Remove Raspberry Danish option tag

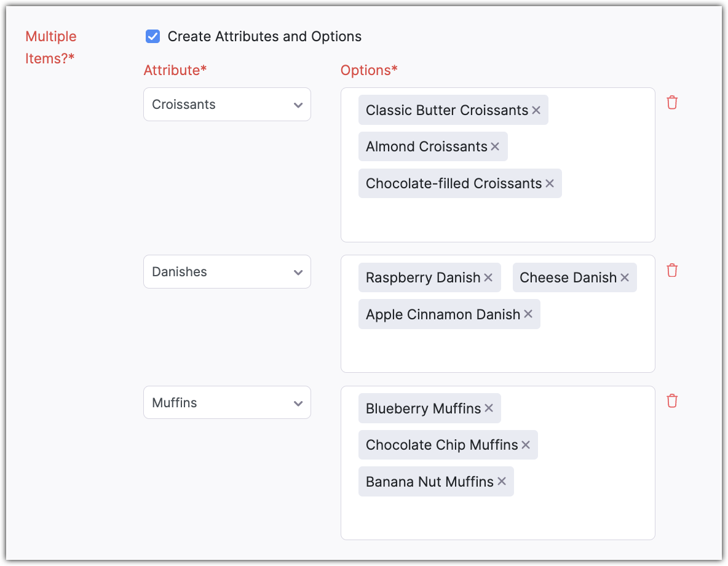tap(488, 278)
